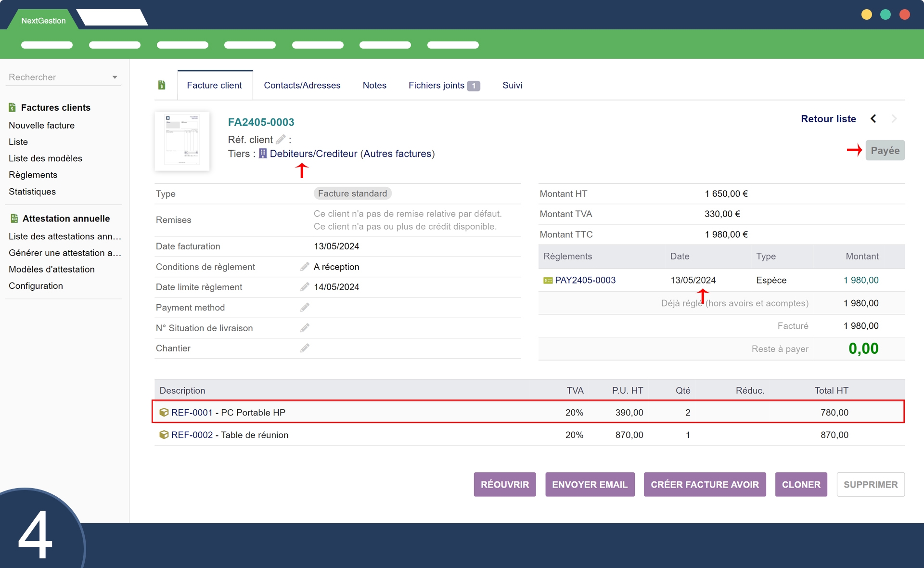Switch to Contacts/Adresses tab
The image size is (924, 568).
click(x=302, y=85)
